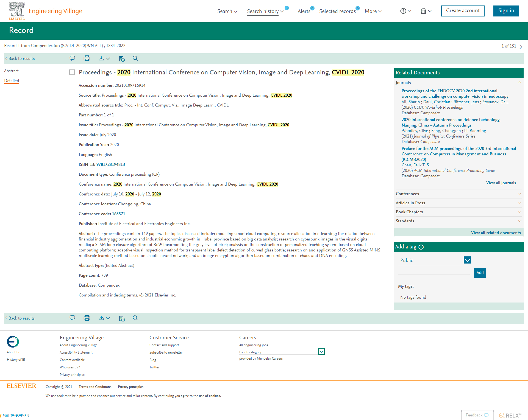The height and width of the screenshot is (420, 528).
Task: Open the ISBN-13 9781728194813 link
Action: (110, 164)
